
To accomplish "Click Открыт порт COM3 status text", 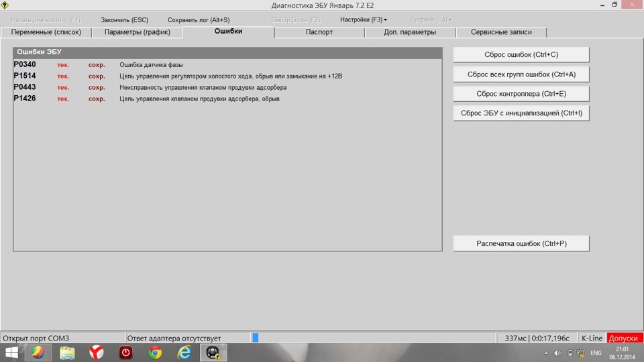I will (x=36, y=338).
